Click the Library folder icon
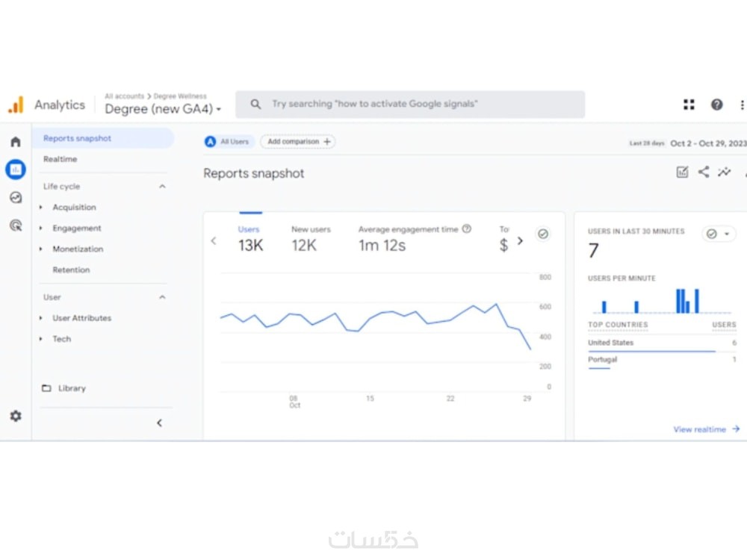 click(x=46, y=388)
